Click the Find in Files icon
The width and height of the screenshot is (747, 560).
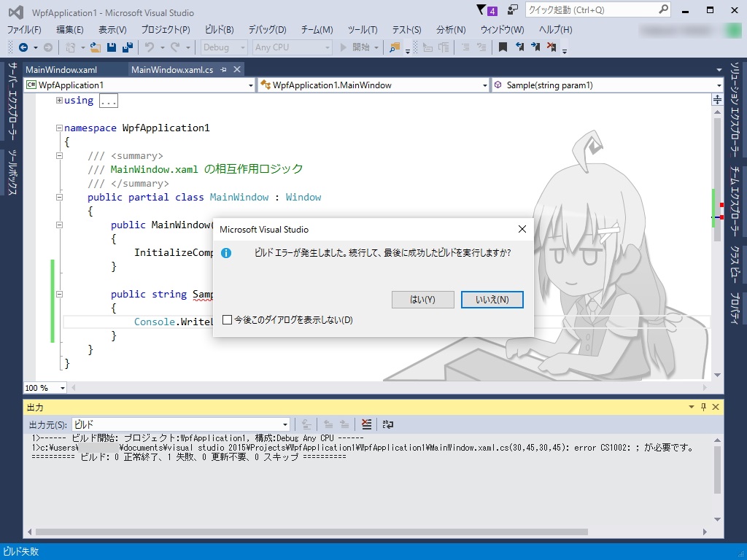[x=395, y=47]
